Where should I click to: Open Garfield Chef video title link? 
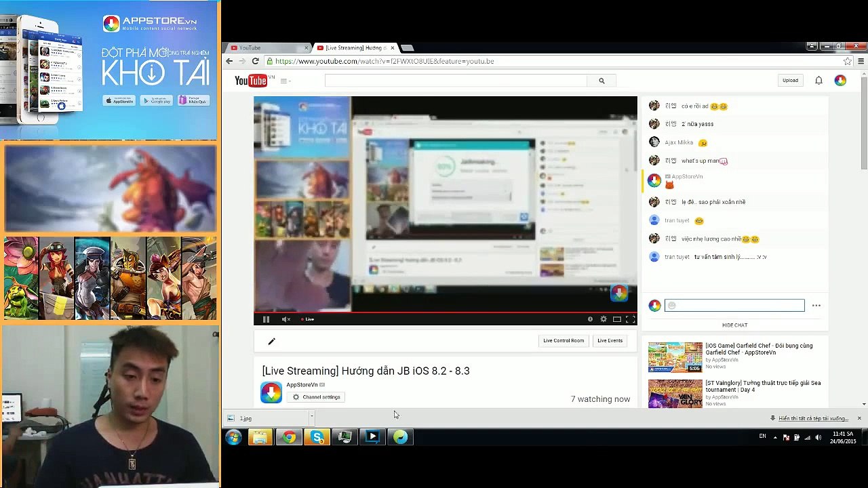click(x=759, y=349)
